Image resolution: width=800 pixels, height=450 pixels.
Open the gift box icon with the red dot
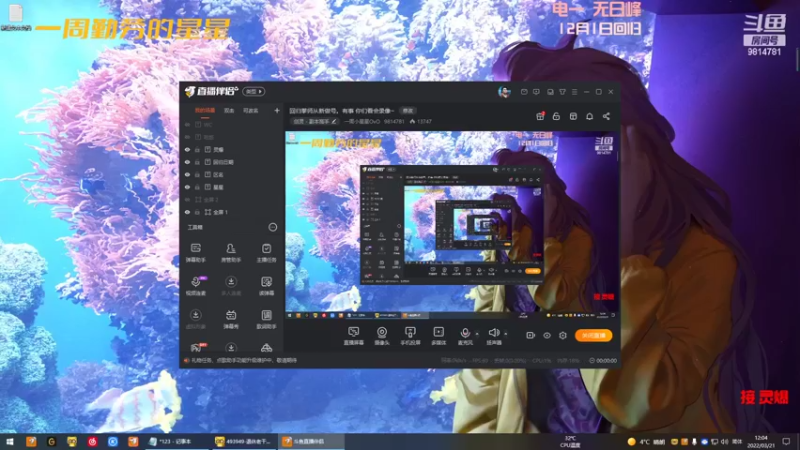[540, 116]
